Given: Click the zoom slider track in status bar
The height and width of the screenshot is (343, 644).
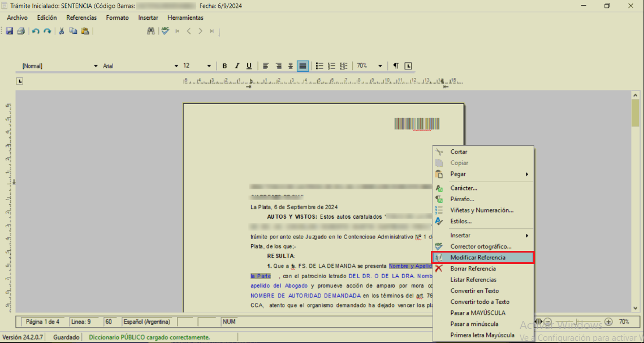Looking at the screenshot, I should click(578, 322).
